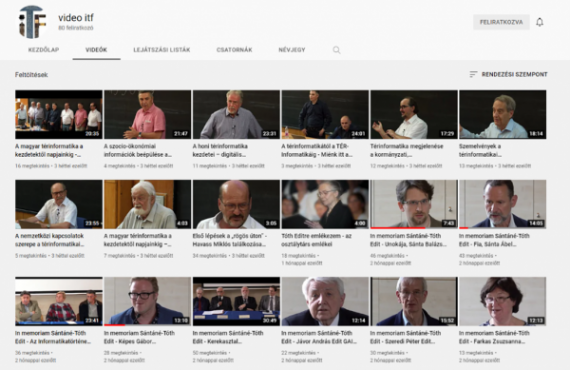The image size is (570, 370).
Task: Play the 21:47 pink shirt video thumbnail
Action: point(148,114)
